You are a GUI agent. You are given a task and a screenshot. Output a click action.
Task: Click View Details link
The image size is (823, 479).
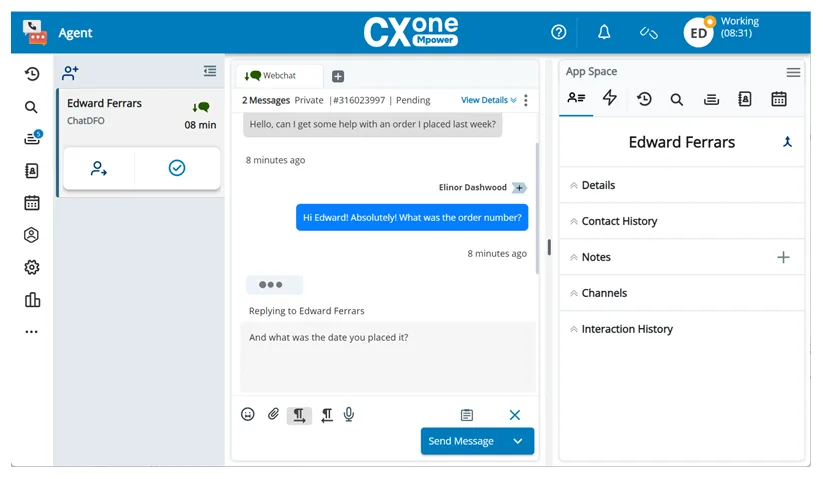(488, 100)
